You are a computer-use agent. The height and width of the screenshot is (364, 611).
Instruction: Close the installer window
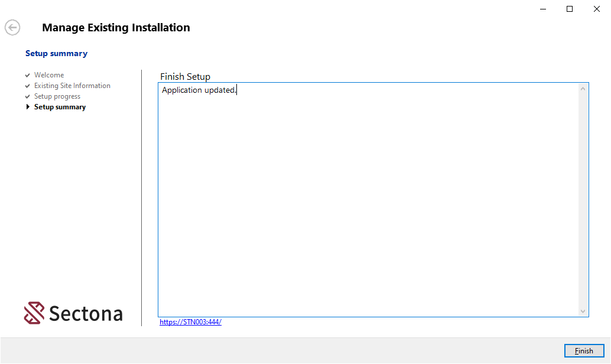pyautogui.click(x=597, y=9)
